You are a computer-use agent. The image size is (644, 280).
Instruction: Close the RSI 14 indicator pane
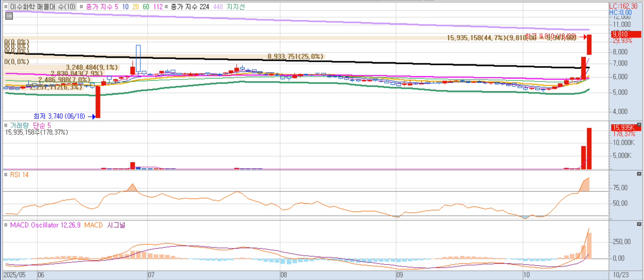pyautogui.click(x=639, y=174)
